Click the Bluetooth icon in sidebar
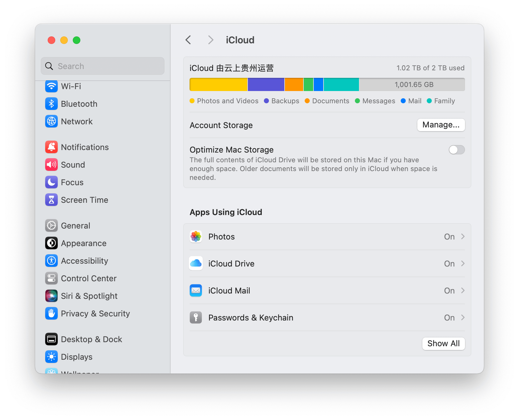 [51, 104]
